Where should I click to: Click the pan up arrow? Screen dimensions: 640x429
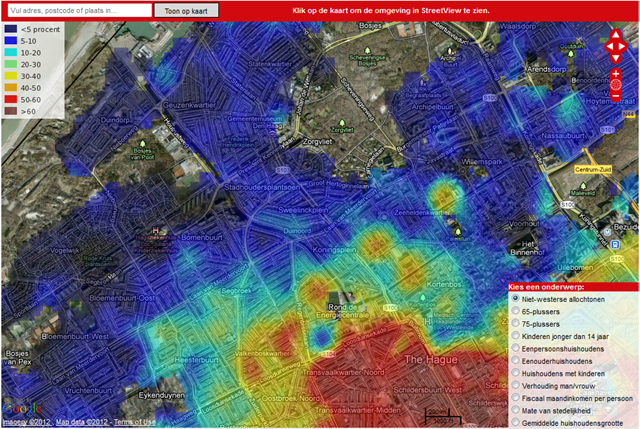(x=615, y=33)
